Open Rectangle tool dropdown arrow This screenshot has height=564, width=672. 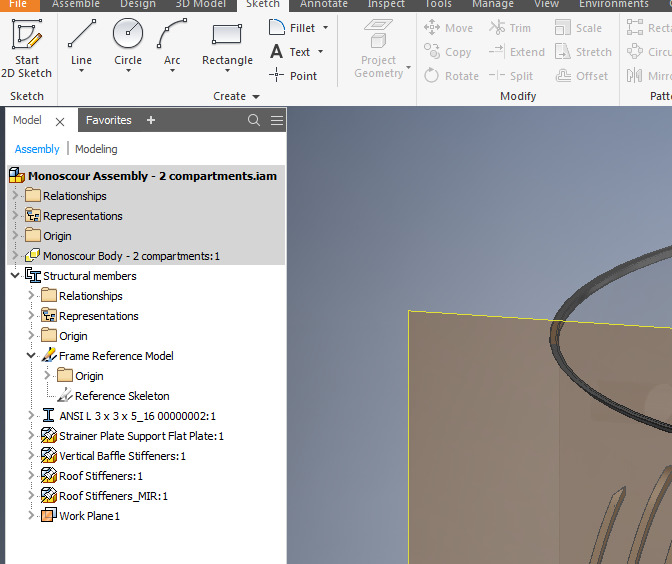click(228, 71)
